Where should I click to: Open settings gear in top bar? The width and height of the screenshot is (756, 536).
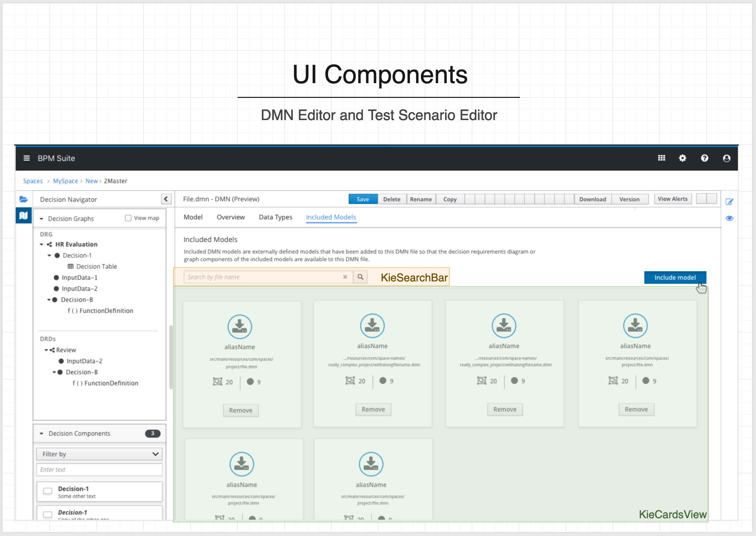682,158
